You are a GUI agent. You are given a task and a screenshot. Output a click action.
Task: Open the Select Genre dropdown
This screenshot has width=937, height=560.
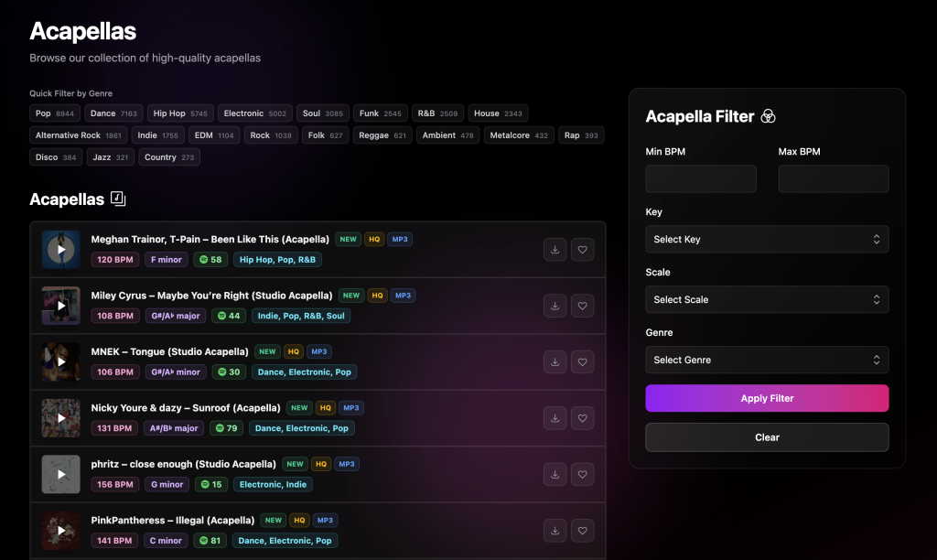(x=767, y=360)
